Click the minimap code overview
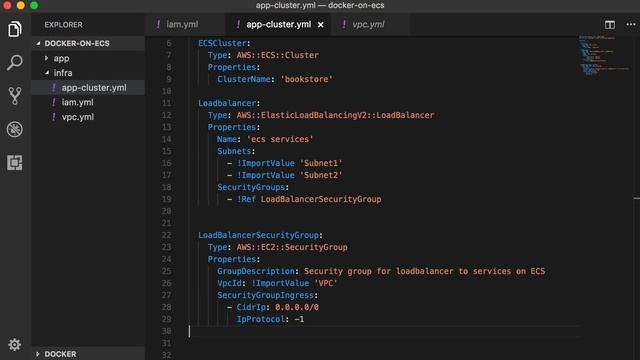Image resolution: width=640 pixels, height=360 pixels. click(604, 55)
